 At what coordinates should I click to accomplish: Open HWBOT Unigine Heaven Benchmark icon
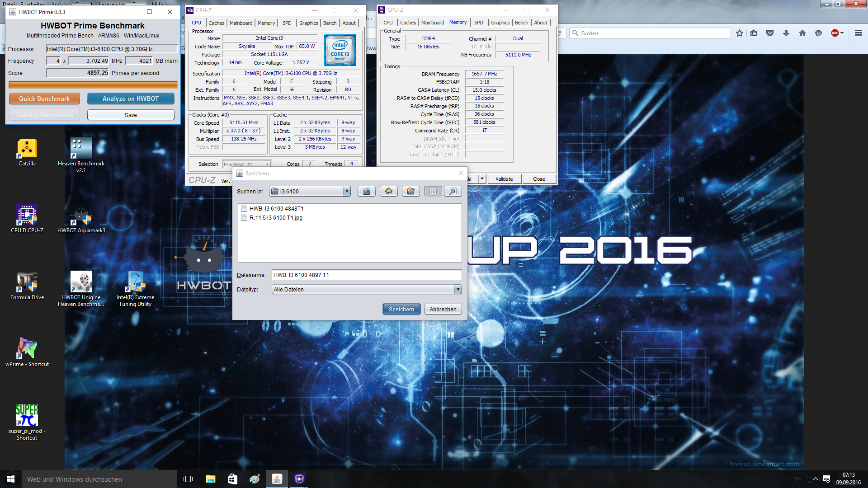(81, 289)
